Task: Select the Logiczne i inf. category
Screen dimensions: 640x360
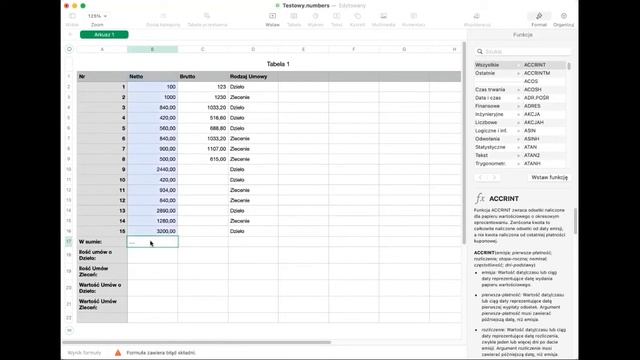Action: click(498, 131)
